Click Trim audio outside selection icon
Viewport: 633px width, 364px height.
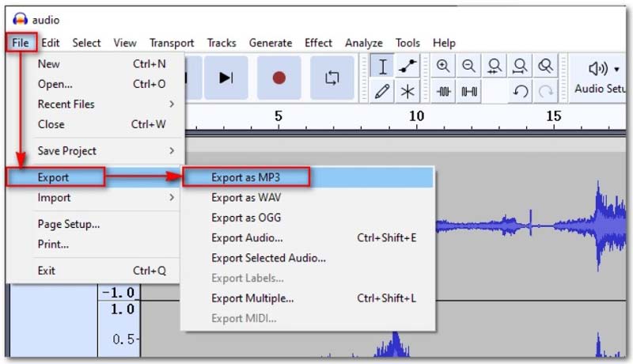pyautogui.click(x=443, y=92)
